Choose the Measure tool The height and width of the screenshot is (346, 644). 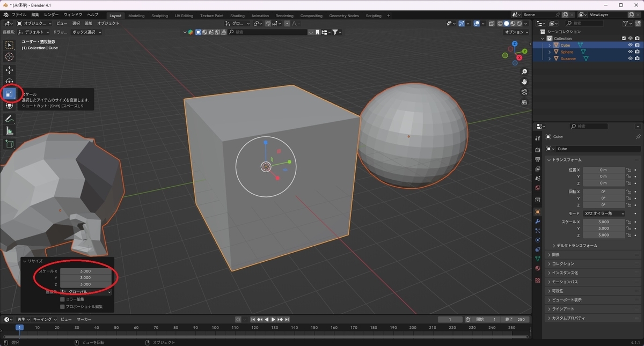[x=10, y=131]
